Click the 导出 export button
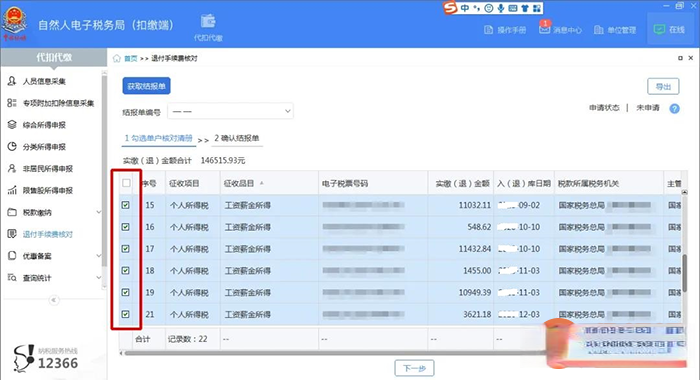Image resolution: width=700 pixels, height=380 pixels. point(663,87)
